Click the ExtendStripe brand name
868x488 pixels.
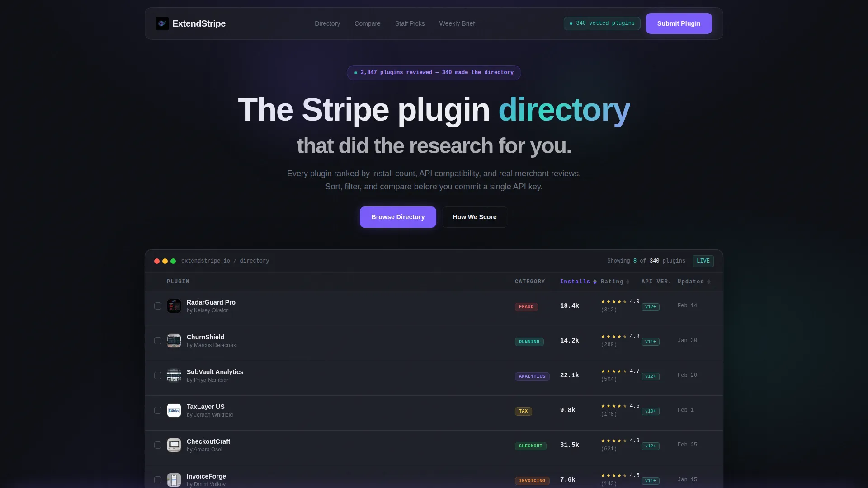[x=199, y=23]
